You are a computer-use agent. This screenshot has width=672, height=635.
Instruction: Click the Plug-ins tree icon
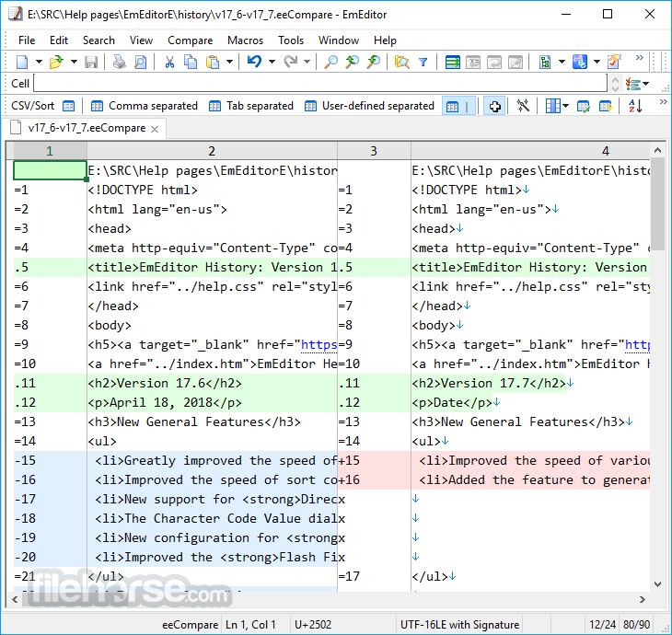545,63
